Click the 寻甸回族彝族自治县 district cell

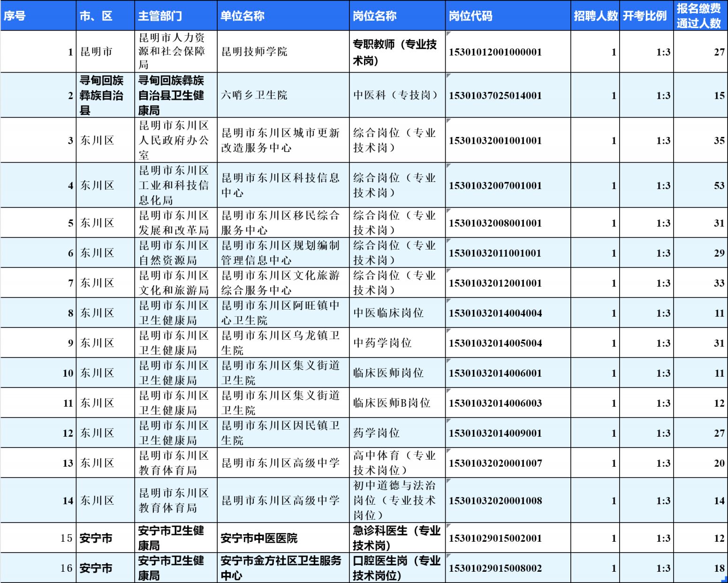coord(106,95)
